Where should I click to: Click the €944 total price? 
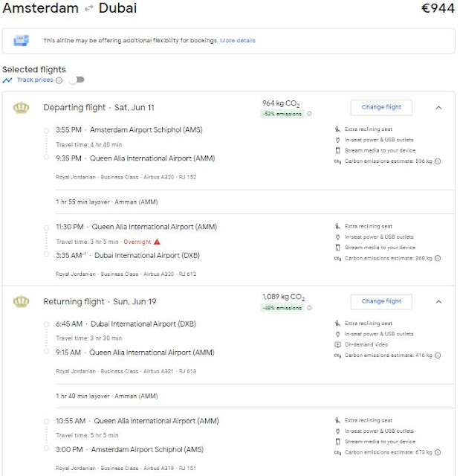[x=438, y=8]
